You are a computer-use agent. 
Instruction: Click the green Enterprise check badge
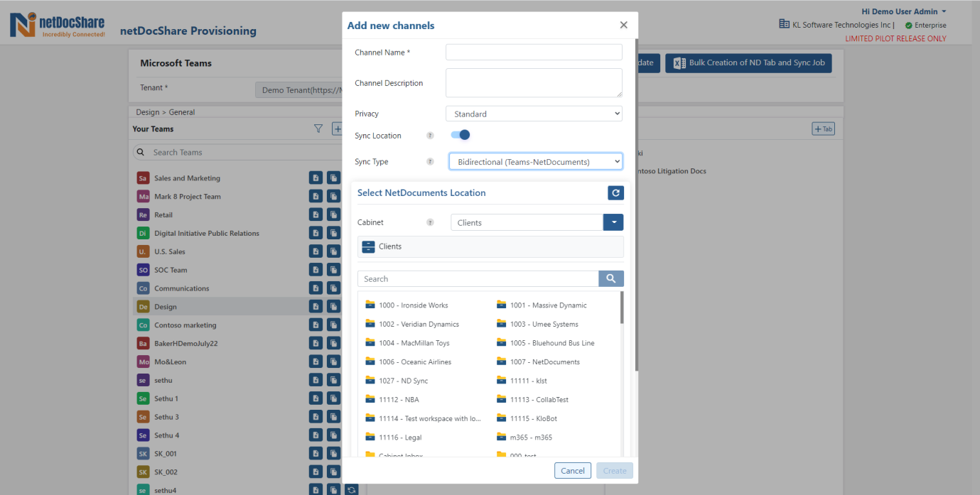coord(909,26)
